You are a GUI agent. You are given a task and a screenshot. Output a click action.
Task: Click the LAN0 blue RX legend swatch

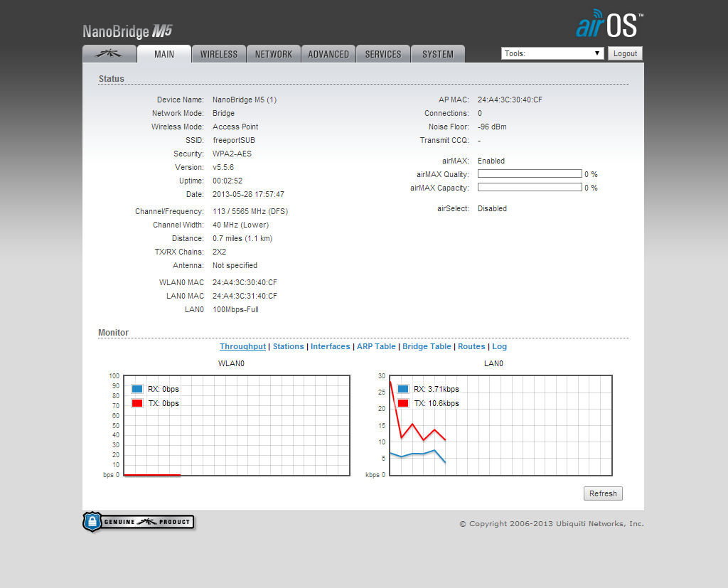pos(403,389)
